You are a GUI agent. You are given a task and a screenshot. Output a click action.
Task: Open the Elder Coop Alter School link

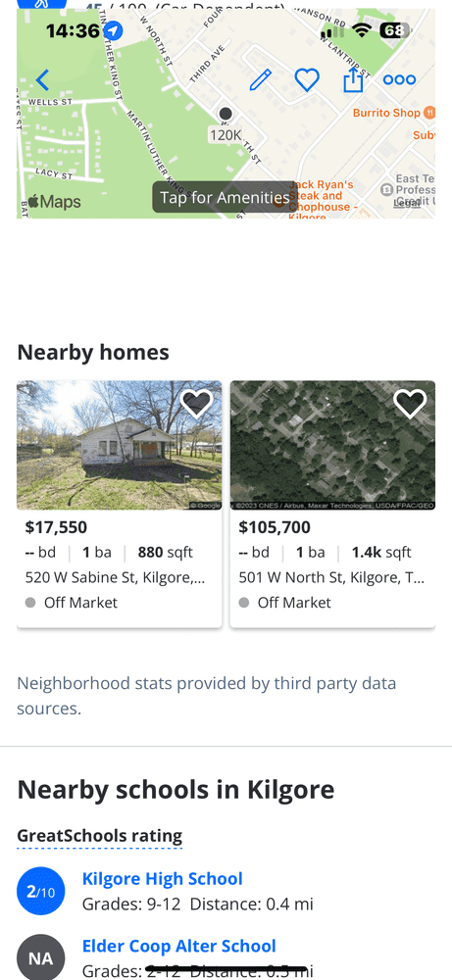tap(179, 947)
